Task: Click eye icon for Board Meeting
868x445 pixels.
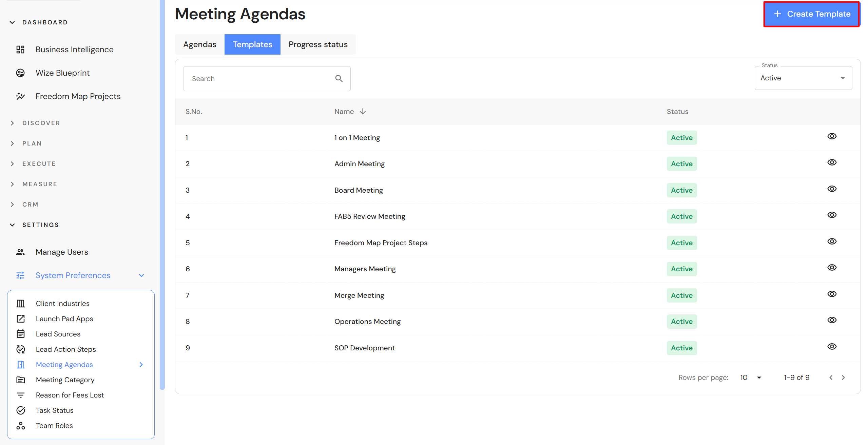Action: pyautogui.click(x=832, y=189)
